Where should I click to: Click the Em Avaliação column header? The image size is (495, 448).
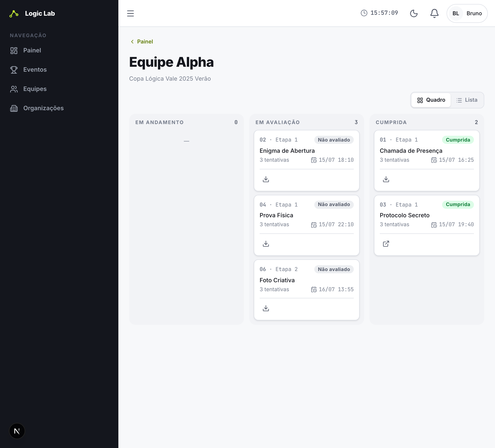click(278, 122)
